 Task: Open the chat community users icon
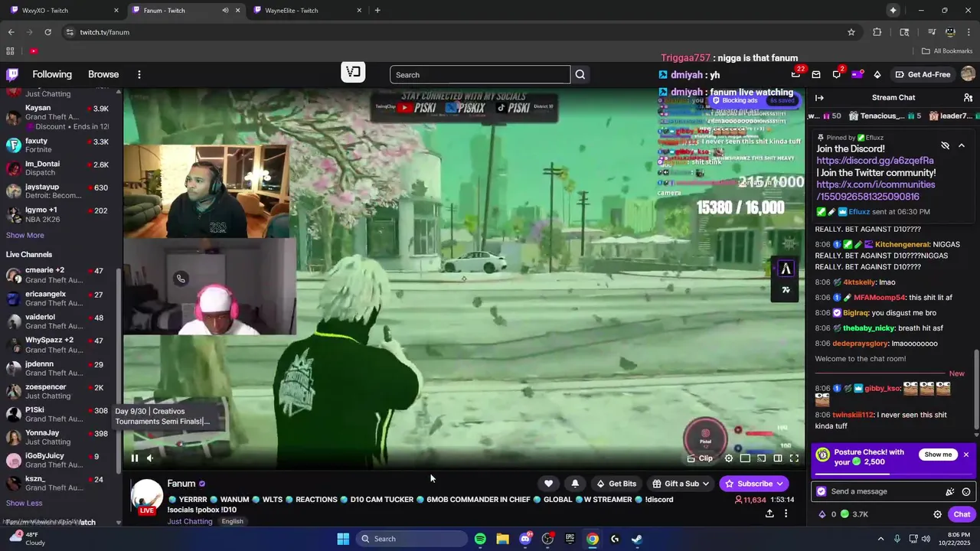[968, 97]
